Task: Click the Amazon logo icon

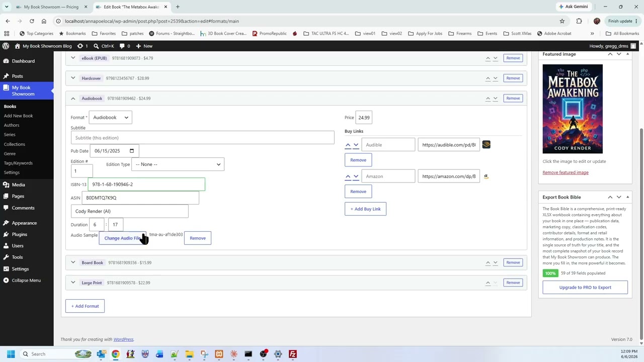Action: point(486,176)
